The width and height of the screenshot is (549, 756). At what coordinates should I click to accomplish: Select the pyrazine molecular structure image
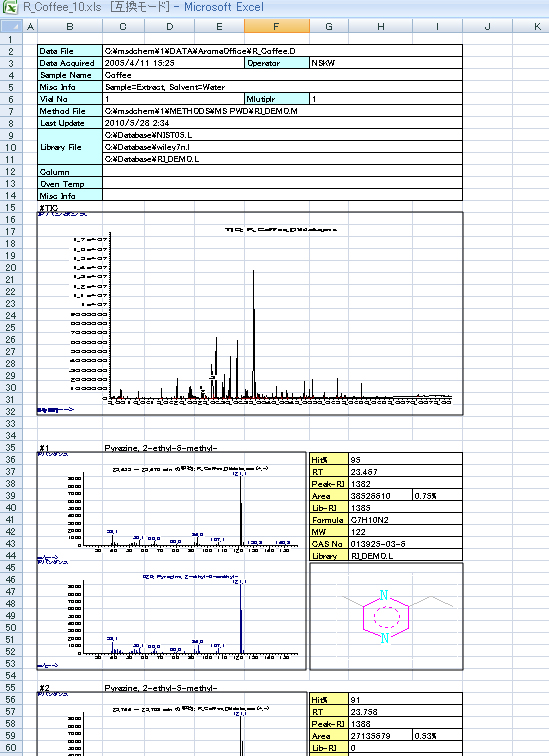point(386,616)
